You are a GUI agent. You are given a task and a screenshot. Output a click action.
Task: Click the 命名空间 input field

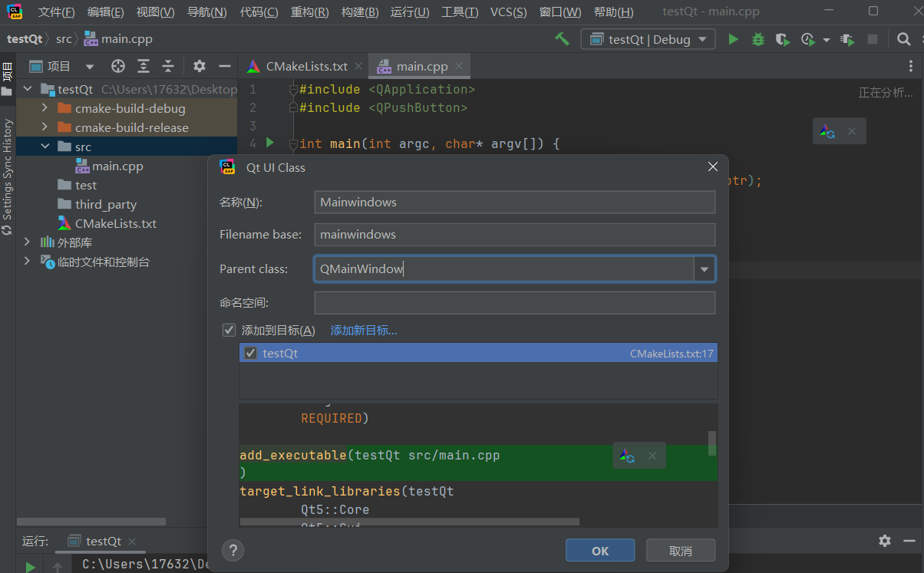coord(515,303)
